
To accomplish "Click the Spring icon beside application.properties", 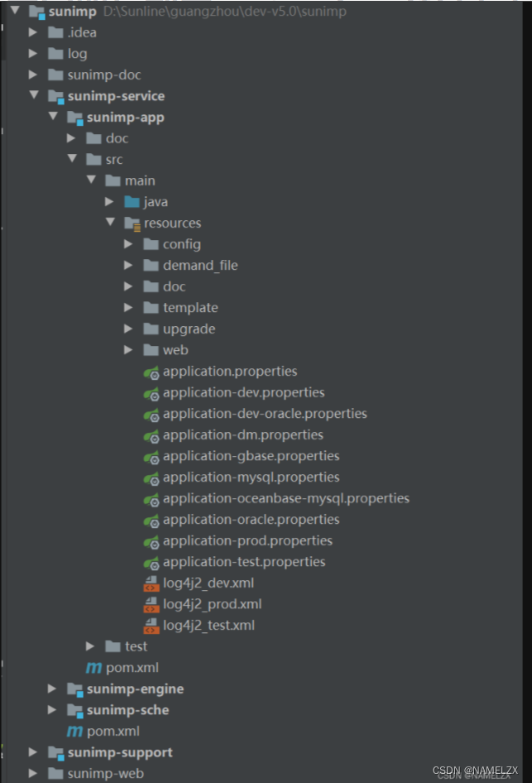I will (151, 372).
